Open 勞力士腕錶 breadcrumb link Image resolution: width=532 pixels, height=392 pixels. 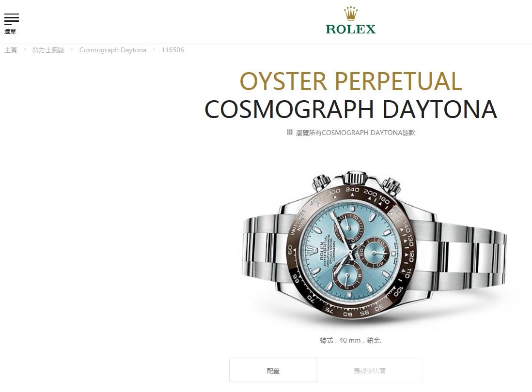(48, 50)
